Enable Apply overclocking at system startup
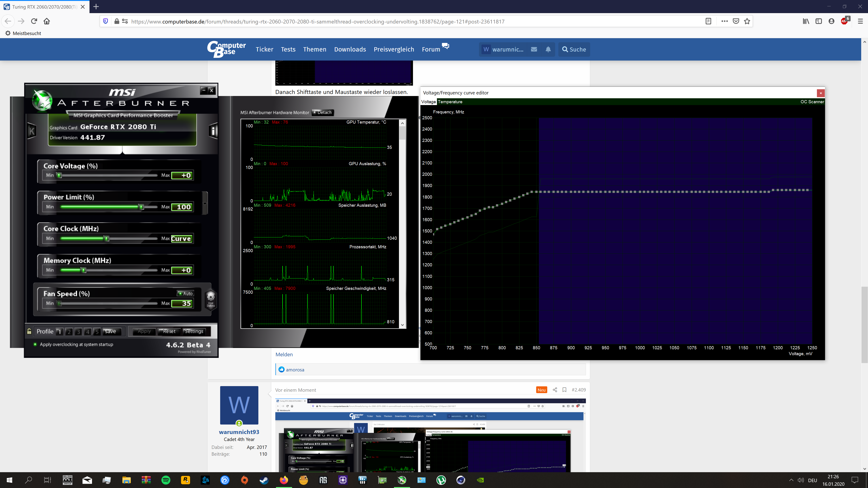 coord(35,344)
